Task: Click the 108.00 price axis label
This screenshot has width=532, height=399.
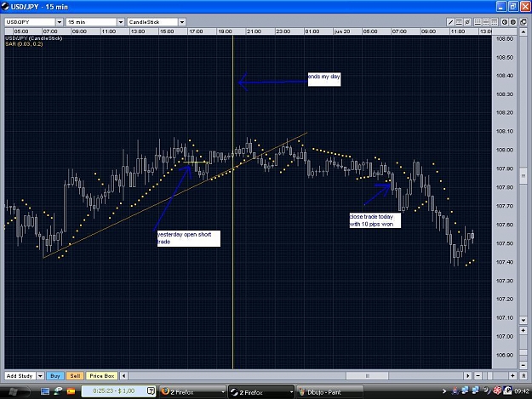Action: pos(505,150)
